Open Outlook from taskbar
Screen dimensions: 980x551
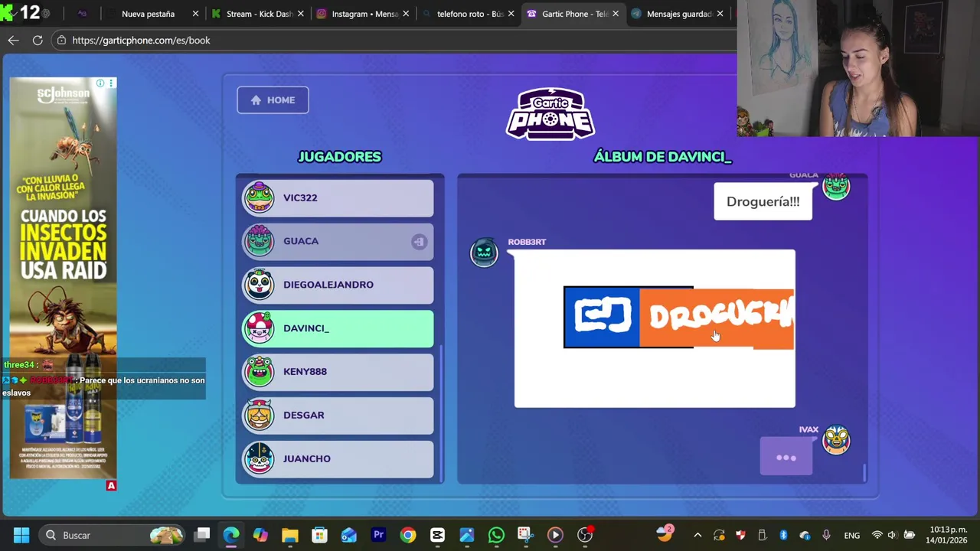tap(348, 535)
